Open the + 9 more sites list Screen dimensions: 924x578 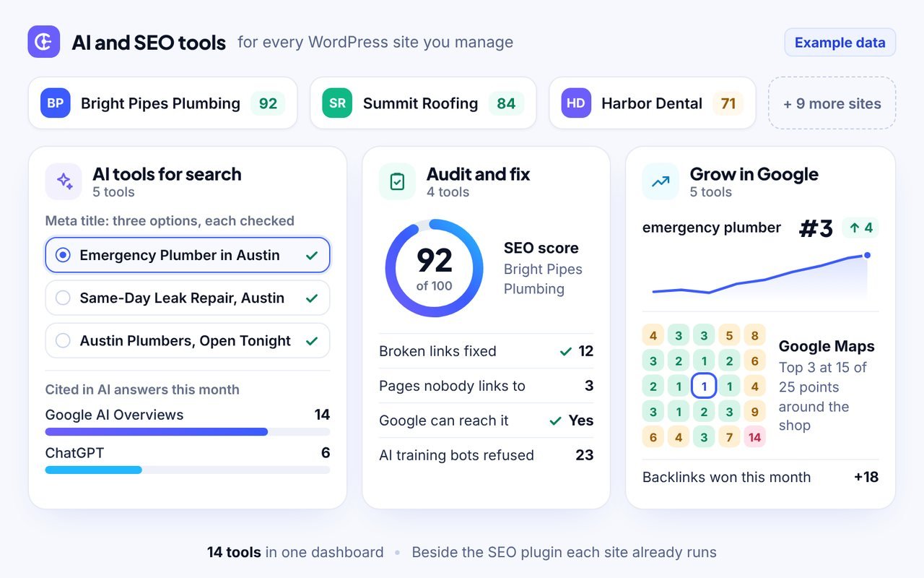832,103
